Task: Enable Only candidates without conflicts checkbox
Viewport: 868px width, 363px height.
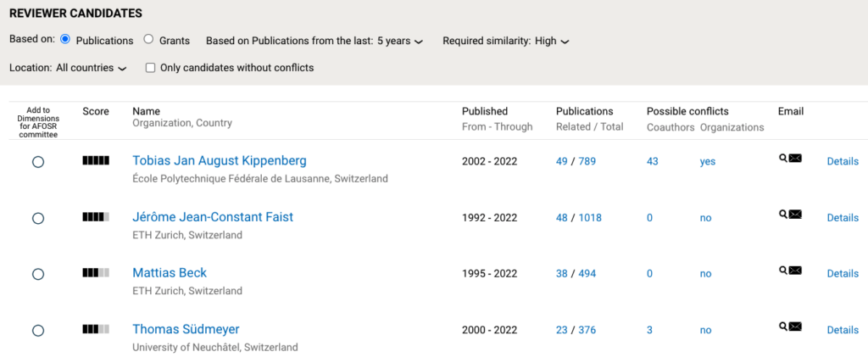Action: pos(150,68)
